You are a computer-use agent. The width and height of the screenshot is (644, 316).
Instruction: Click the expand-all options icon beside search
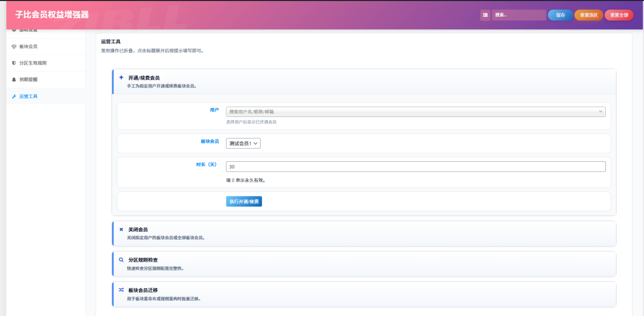(485, 15)
